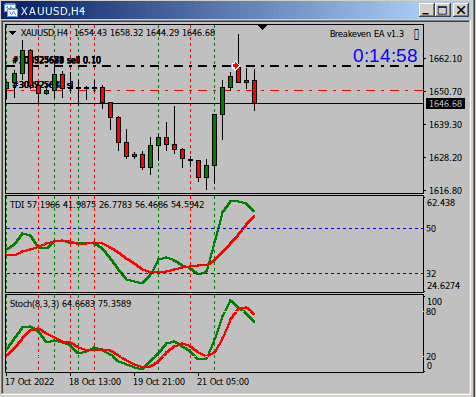
Task: Click the XAUUSD,H4 window title text
Action: (53, 11)
